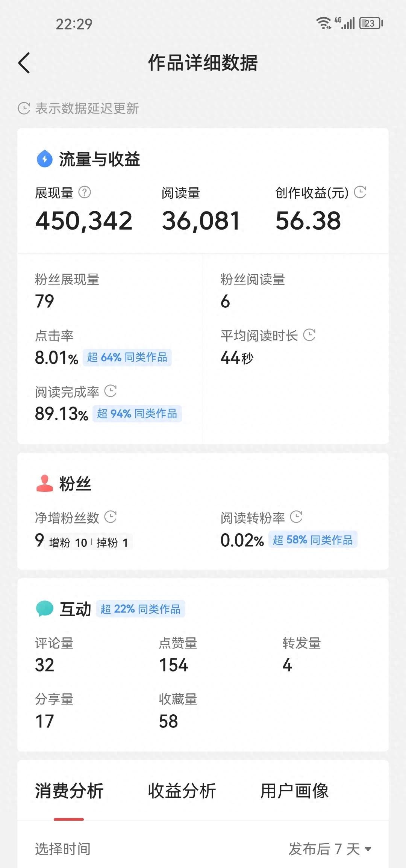406x868 pixels.
Task: Tap the red 粉丝 person icon
Action: click(45, 483)
